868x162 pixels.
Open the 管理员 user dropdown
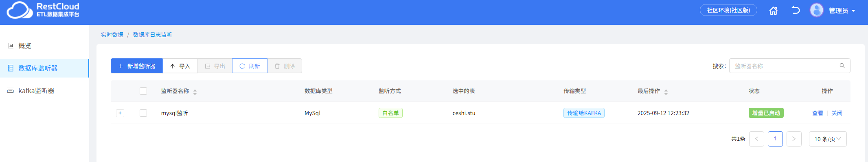(842, 11)
